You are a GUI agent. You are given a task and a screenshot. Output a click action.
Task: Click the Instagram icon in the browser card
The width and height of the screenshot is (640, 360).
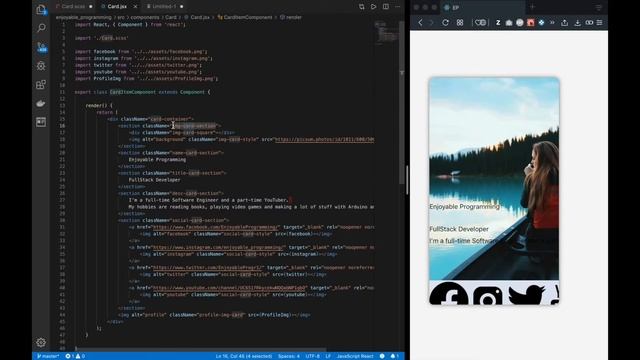click(487, 295)
